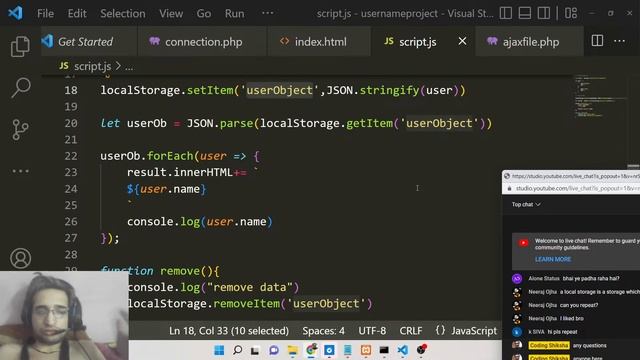Switch to the connection.php tab

[x=202, y=41]
